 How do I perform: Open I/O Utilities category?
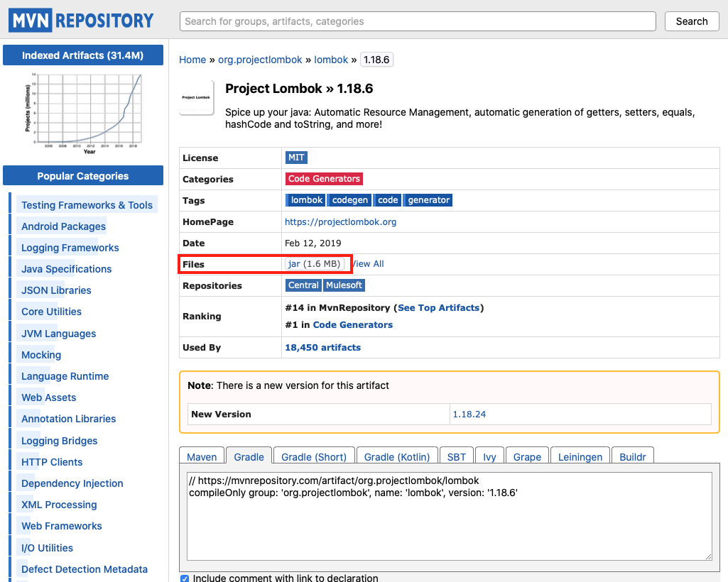[48, 548]
